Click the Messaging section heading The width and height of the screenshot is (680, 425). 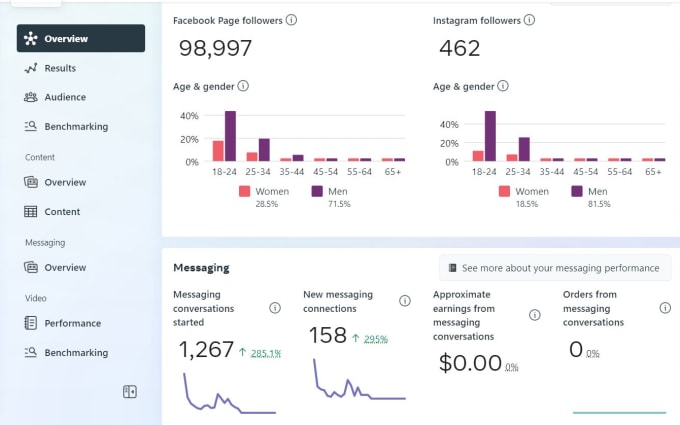point(201,268)
